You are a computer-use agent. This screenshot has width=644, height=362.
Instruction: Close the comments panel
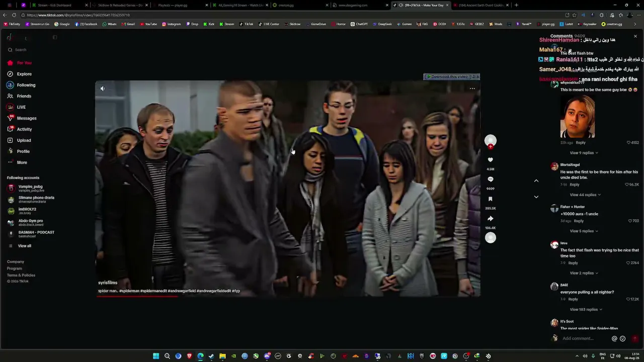point(635,36)
